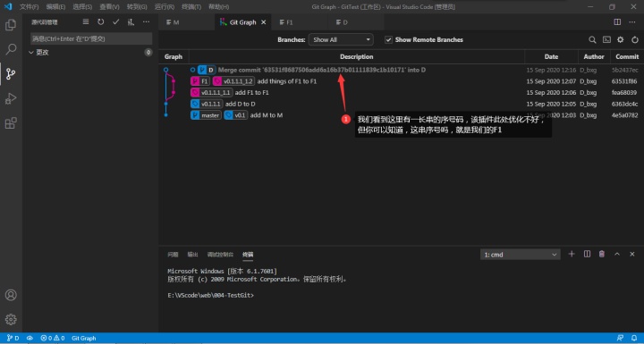Open Source Control view in activity bar

(x=11, y=74)
